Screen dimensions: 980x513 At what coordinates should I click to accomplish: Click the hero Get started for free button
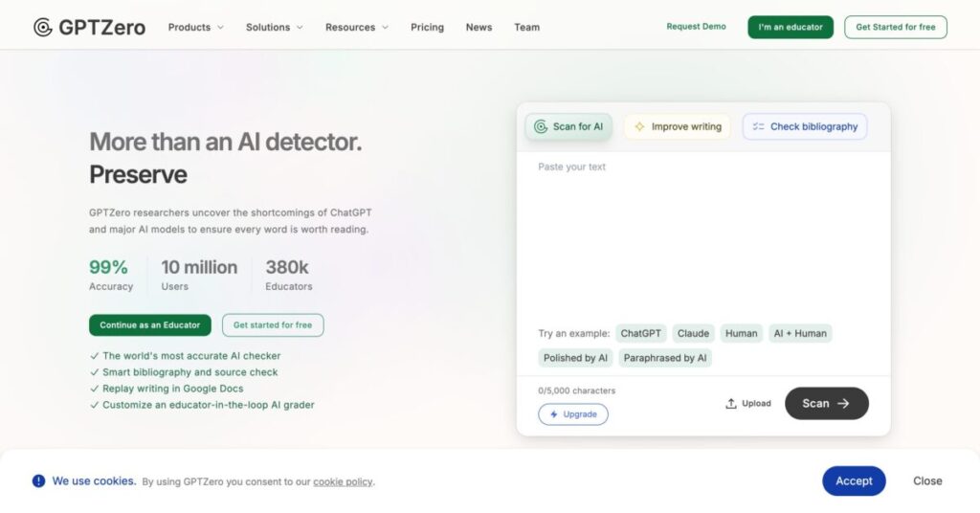pyautogui.click(x=273, y=324)
